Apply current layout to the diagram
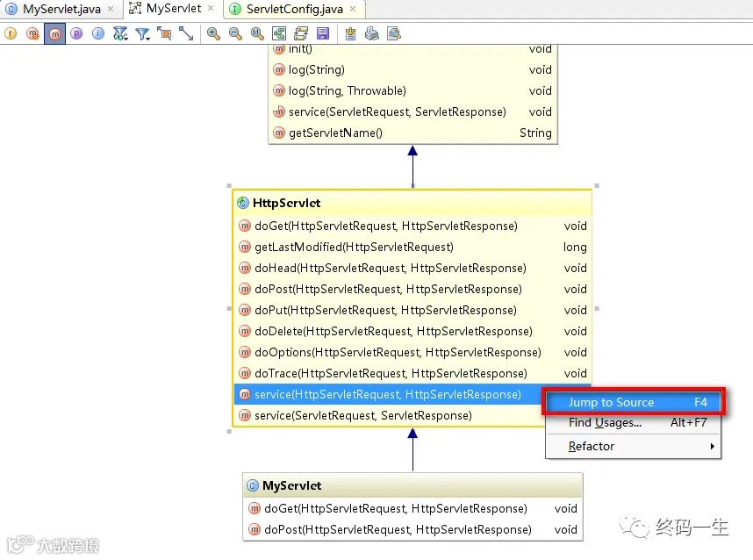753x560 pixels. tap(301, 33)
